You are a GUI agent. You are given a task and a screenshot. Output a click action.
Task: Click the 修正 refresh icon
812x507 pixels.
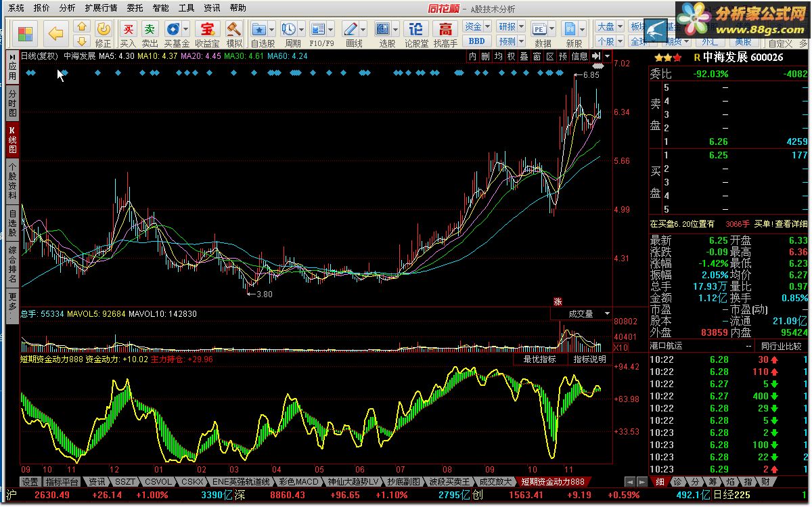point(103,29)
